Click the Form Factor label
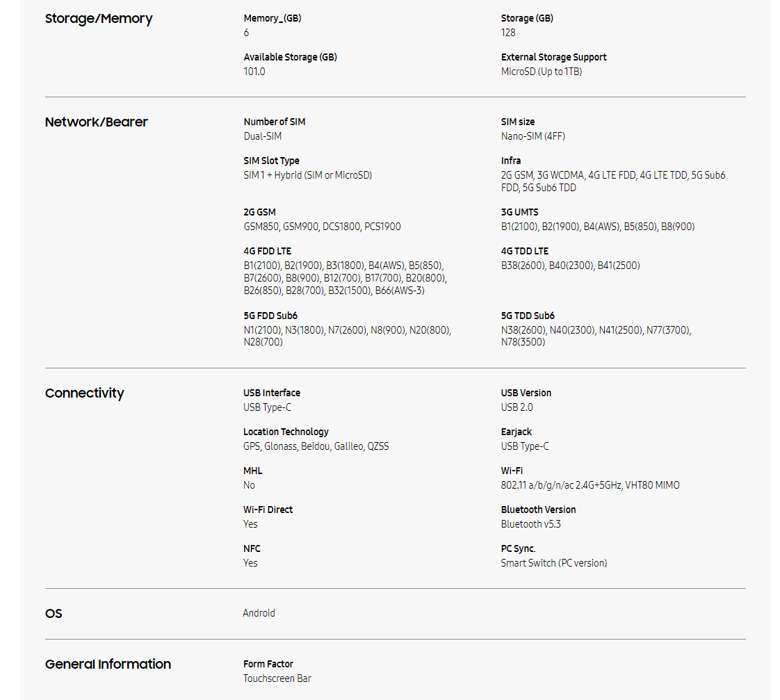780x700 pixels. point(268,664)
